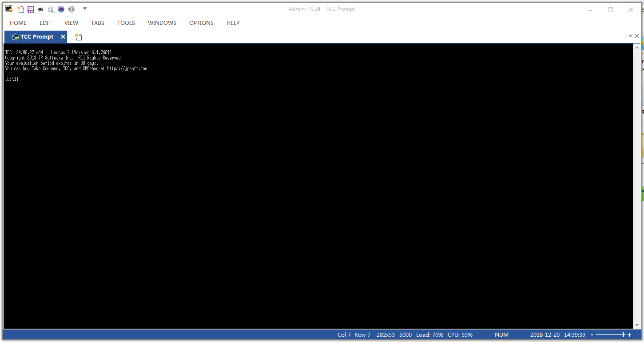Click the Print printer icon
644x342 pixels.
click(x=40, y=9)
